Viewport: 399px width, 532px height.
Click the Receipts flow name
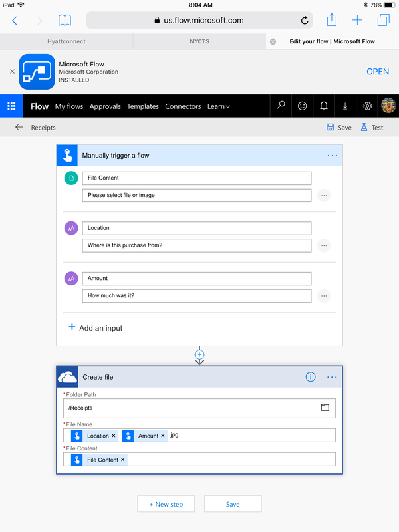pyautogui.click(x=43, y=128)
